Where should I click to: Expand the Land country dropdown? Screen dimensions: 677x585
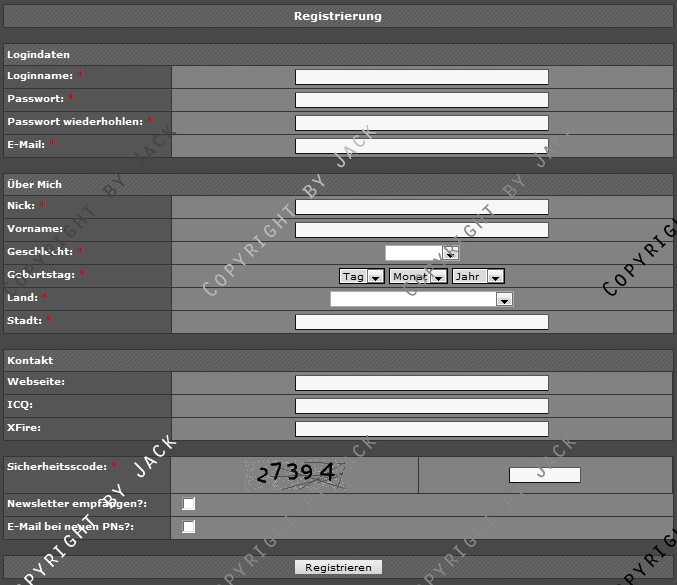coord(421,299)
